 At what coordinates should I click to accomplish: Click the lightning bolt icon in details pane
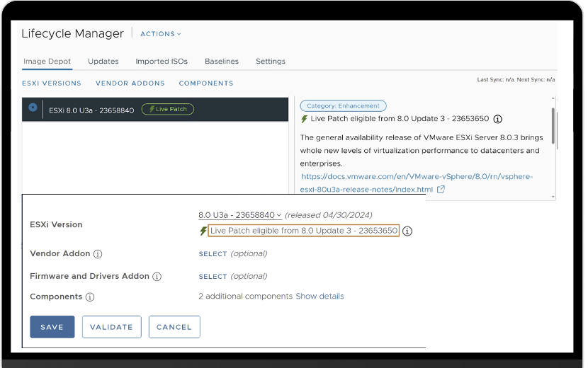(x=304, y=119)
